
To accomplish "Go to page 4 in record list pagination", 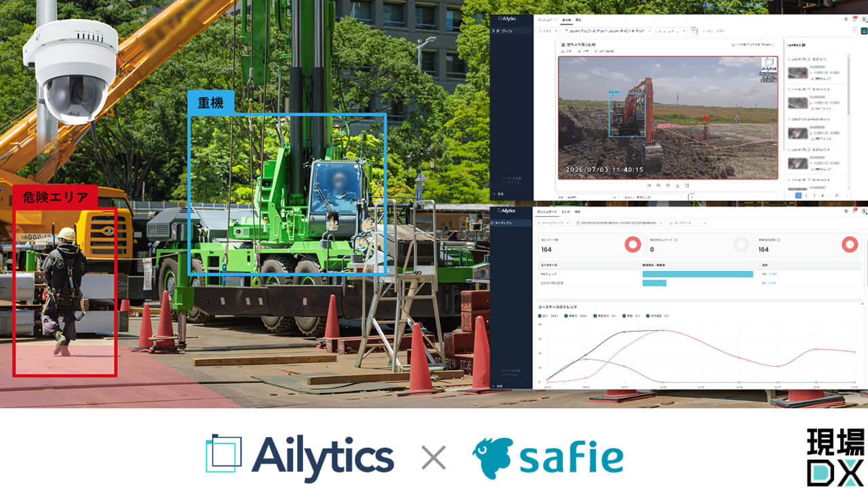I will pyautogui.click(x=823, y=195).
